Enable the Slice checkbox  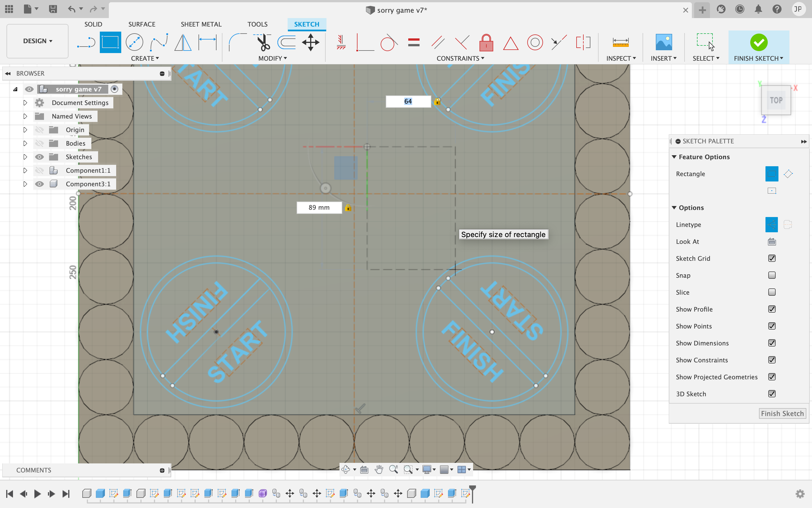point(772,292)
